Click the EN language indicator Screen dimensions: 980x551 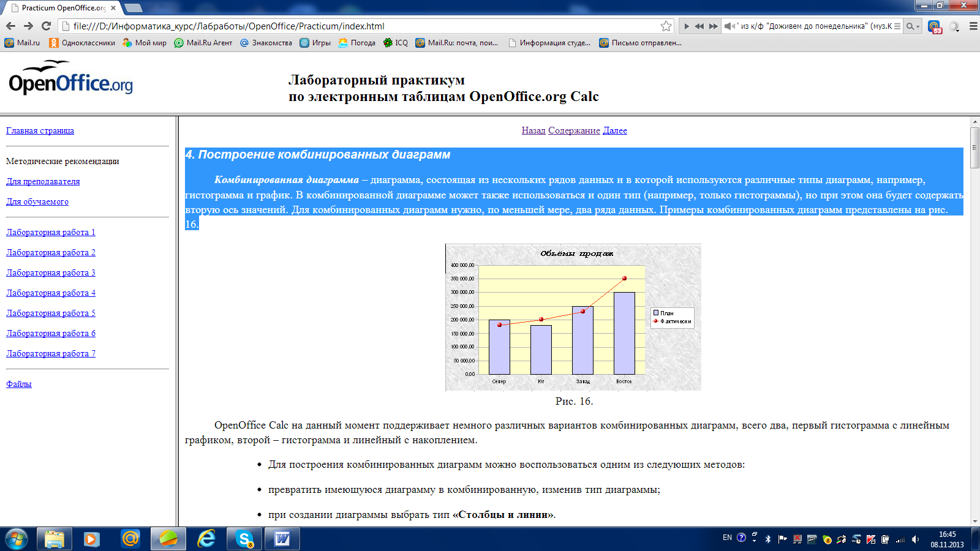727,538
